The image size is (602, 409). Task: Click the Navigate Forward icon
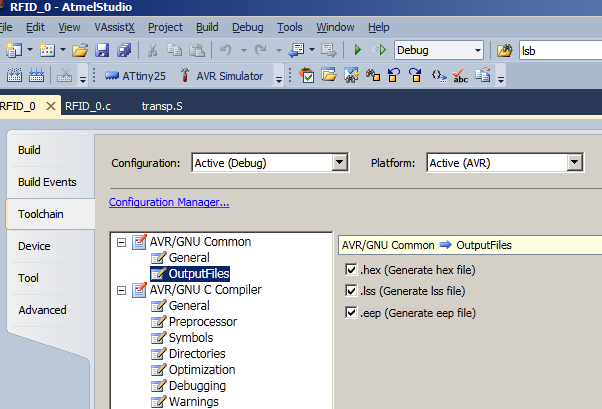click(x=329, y=50)
